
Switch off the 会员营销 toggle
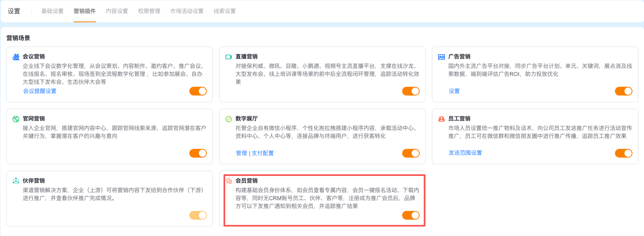pyautogui.click(x=411, y=215)
